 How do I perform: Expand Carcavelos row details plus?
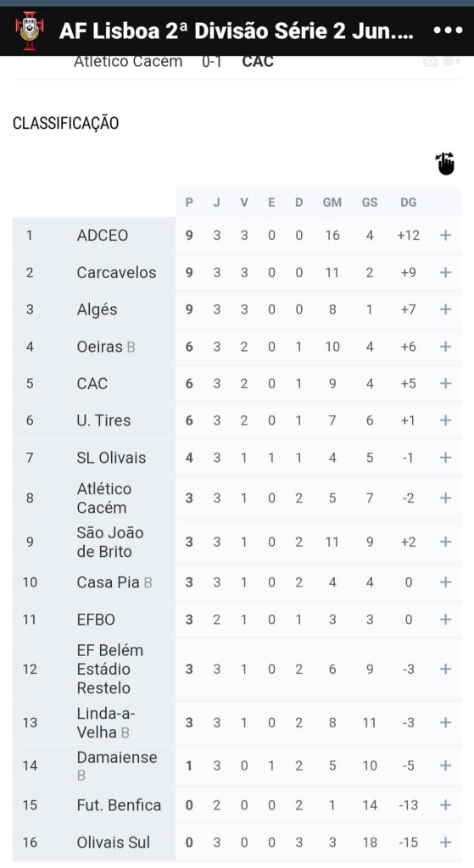[x=445, y=272]
